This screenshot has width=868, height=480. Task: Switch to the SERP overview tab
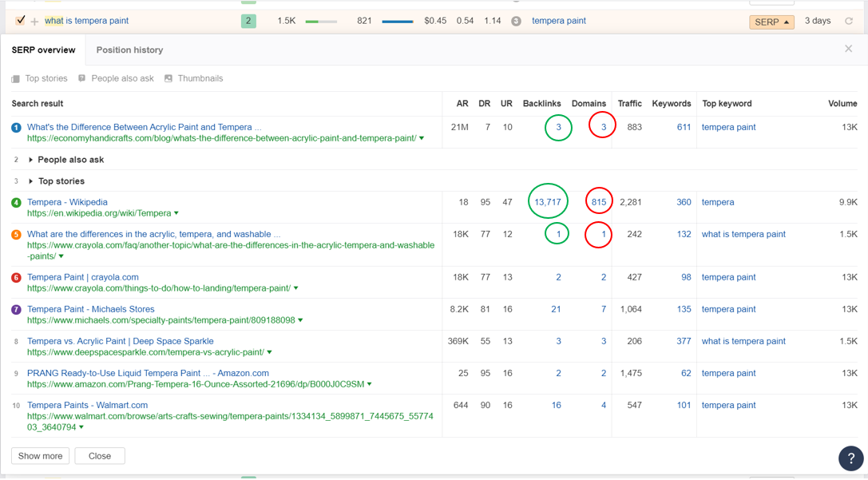coord(43,50)
